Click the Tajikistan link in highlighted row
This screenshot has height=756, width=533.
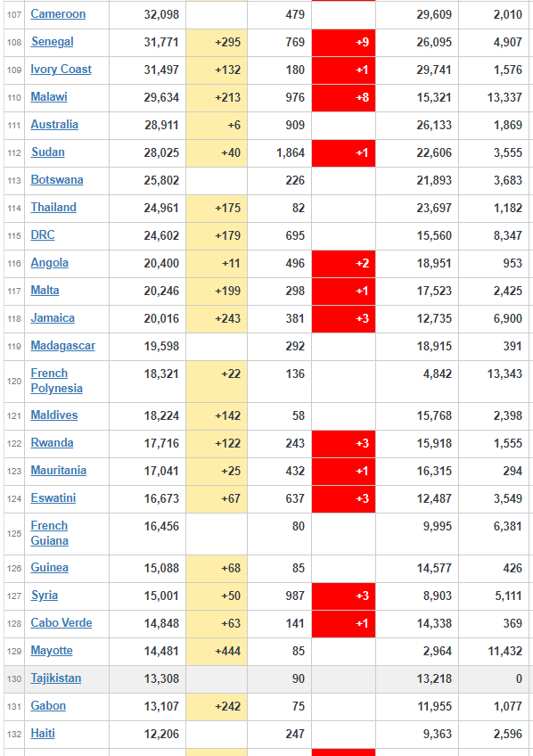coord(56,678)
